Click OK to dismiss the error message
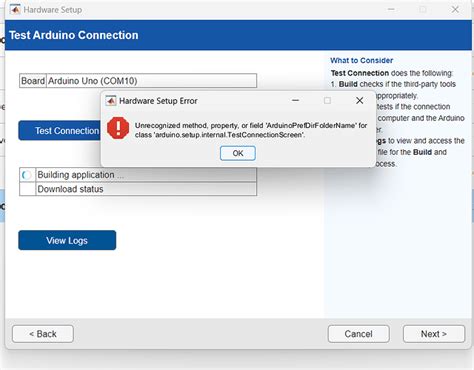474x370 pixels. [238, 153]
